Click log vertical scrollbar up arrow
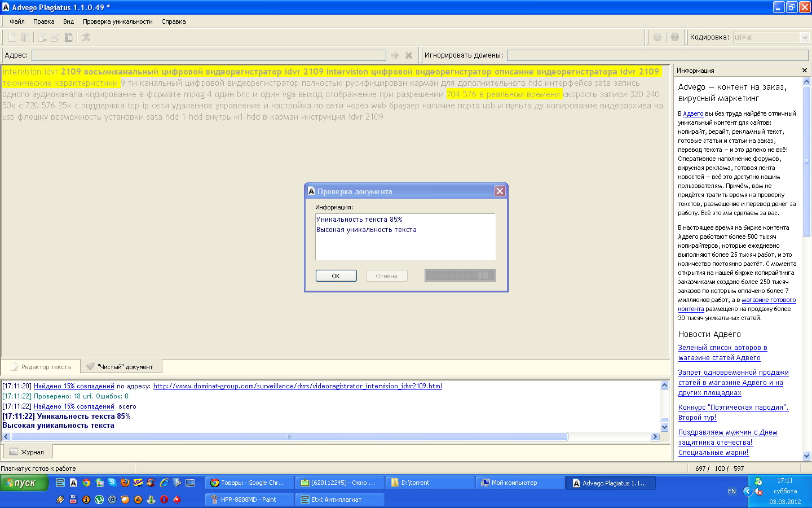 pyautogui.click(x=665, y=386)
